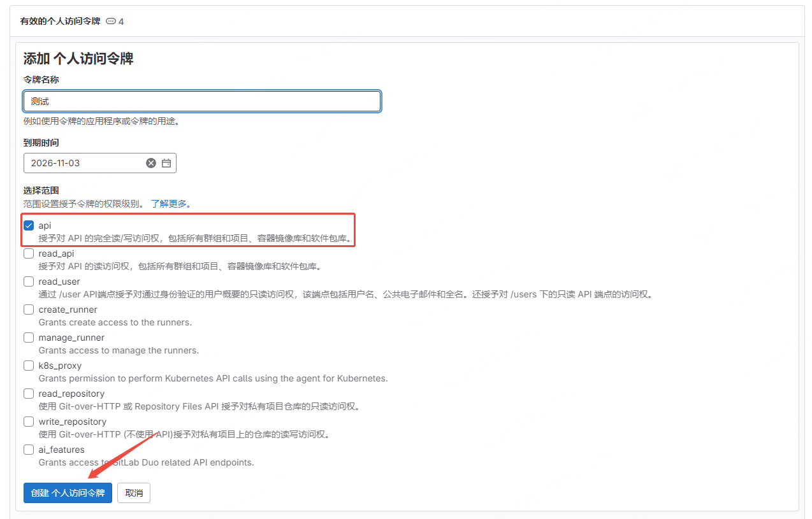812x519 pixels.
Task: Tick the write_repository scope checkbox
Action: pyautogui.click(x=29, y=422)
